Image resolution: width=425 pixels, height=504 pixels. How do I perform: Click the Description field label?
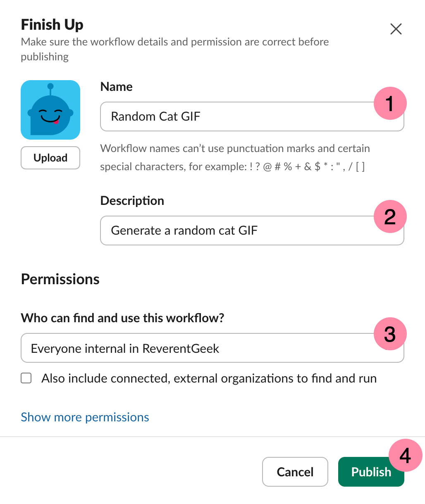[132, 201]
